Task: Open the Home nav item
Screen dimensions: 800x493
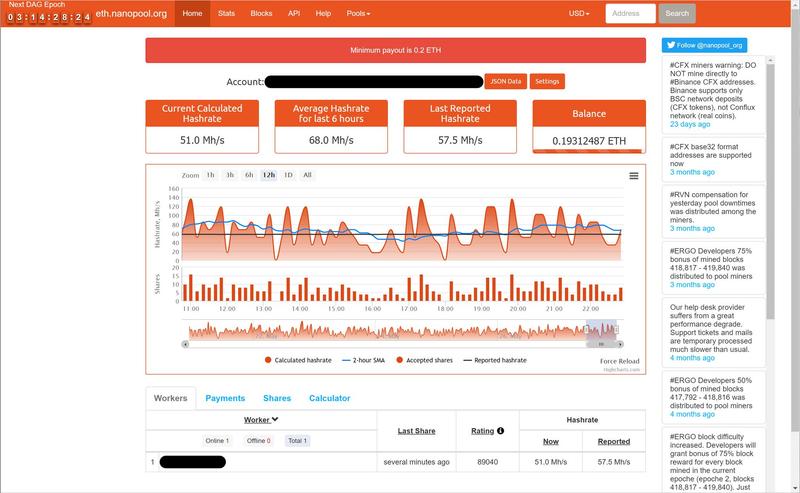Action: pyautogui.click(x=192, y=13)
